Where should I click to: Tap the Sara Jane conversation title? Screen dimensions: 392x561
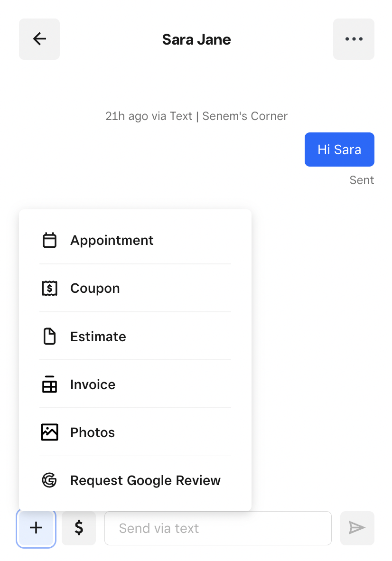[196, 39]
